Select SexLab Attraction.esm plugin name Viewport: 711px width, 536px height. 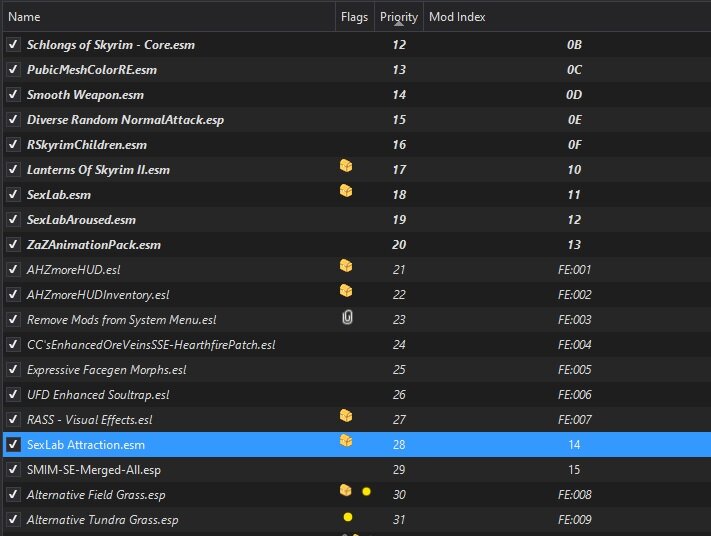pos(86,445)
